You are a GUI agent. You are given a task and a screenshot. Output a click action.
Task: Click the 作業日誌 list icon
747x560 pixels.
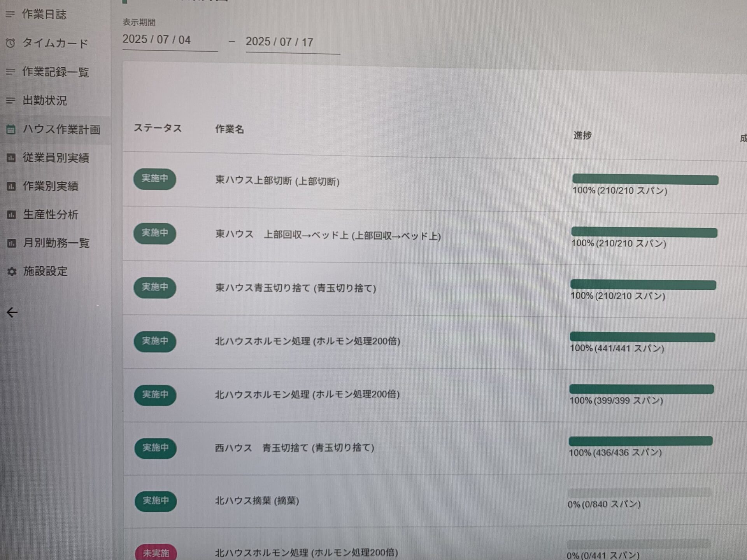(10, 14)
